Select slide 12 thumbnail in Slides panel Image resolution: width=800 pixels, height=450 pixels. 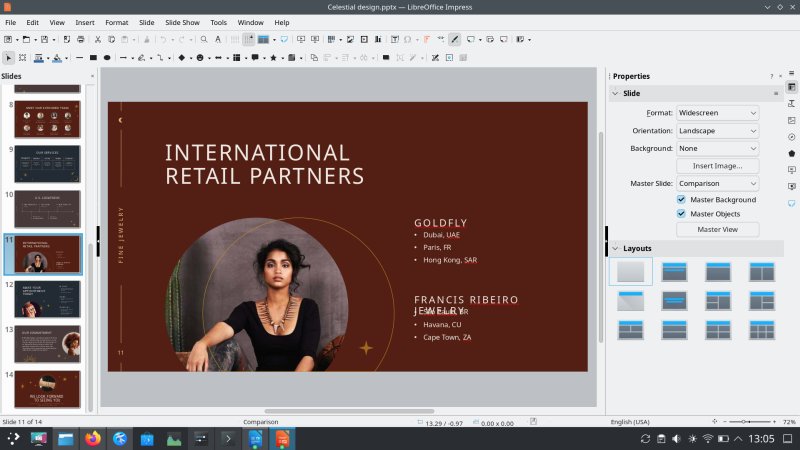[47, 299]
